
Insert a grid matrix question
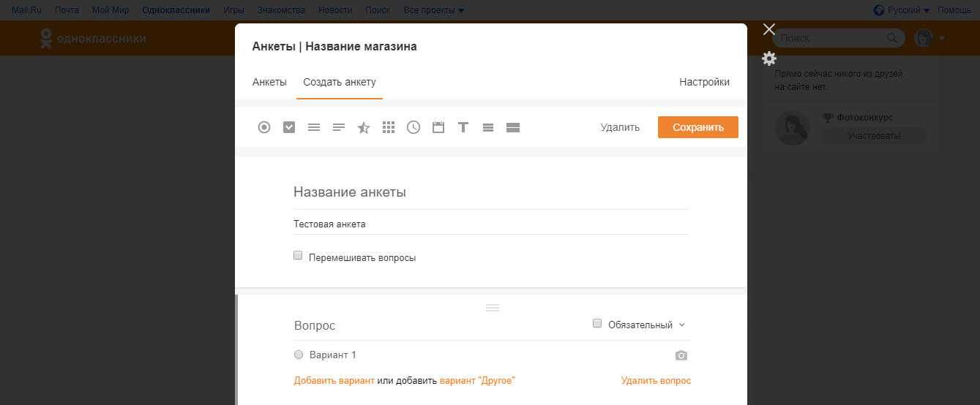point(389,127)
